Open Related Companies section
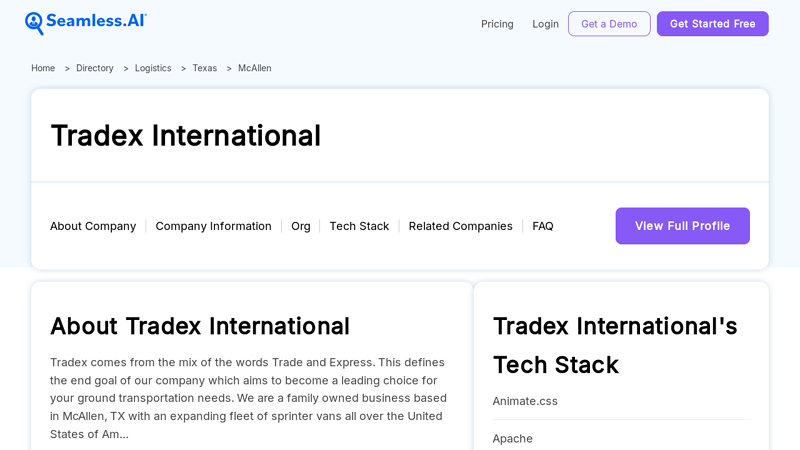The image size is (800, 450). point(460,226)
